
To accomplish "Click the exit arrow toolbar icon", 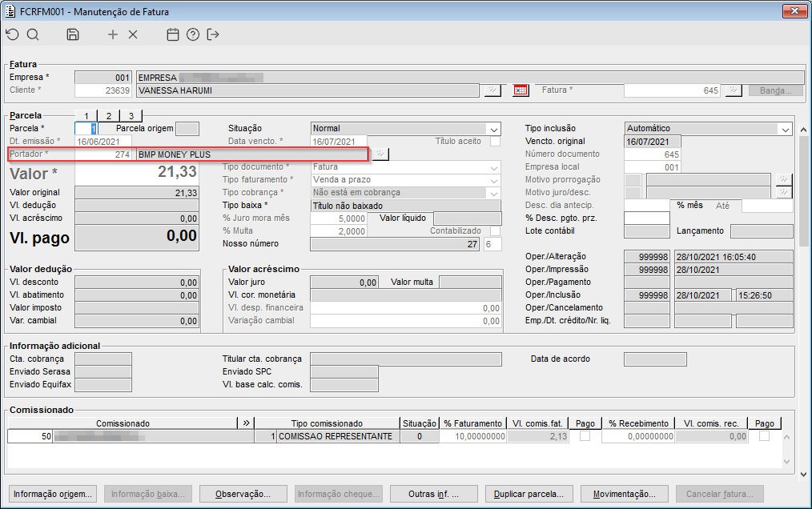I will (212, 34).
